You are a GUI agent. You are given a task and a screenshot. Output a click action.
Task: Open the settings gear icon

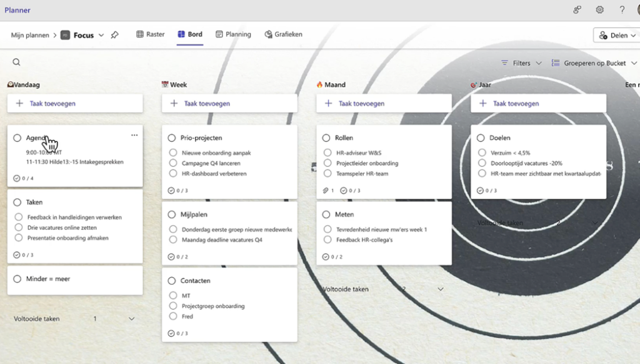pyautogui.click(x=599, y=10)
